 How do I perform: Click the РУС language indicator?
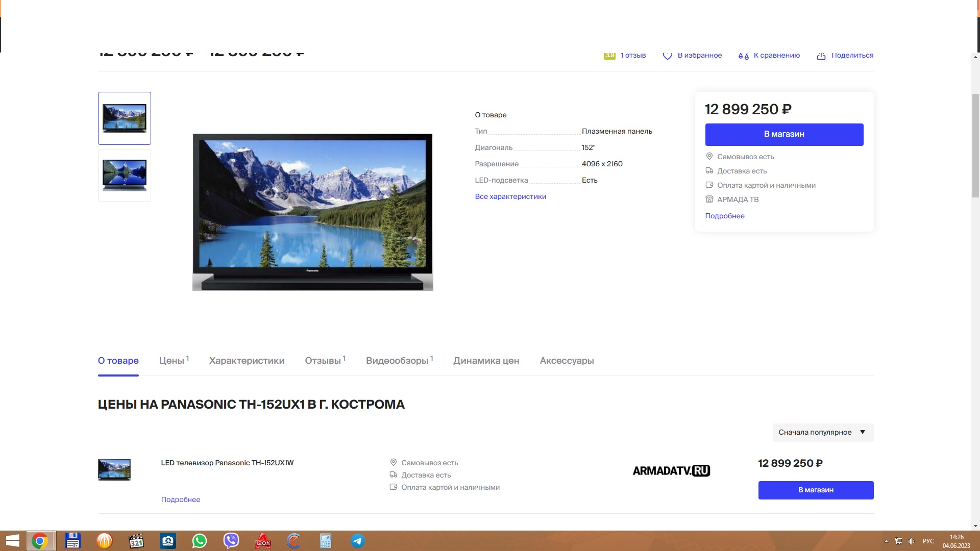(928, 541)
